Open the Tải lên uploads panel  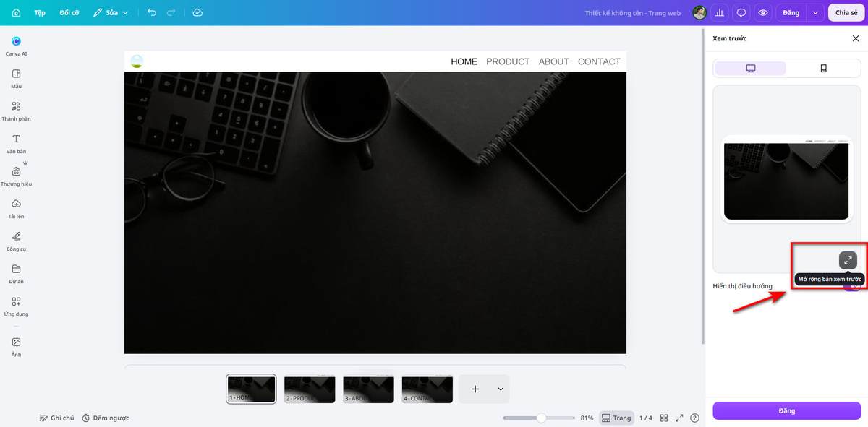(x=16, y=209)
